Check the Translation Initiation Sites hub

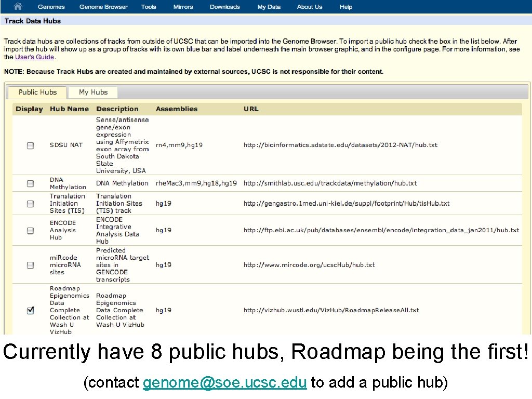pyautogui.click(x=30, y=204)
